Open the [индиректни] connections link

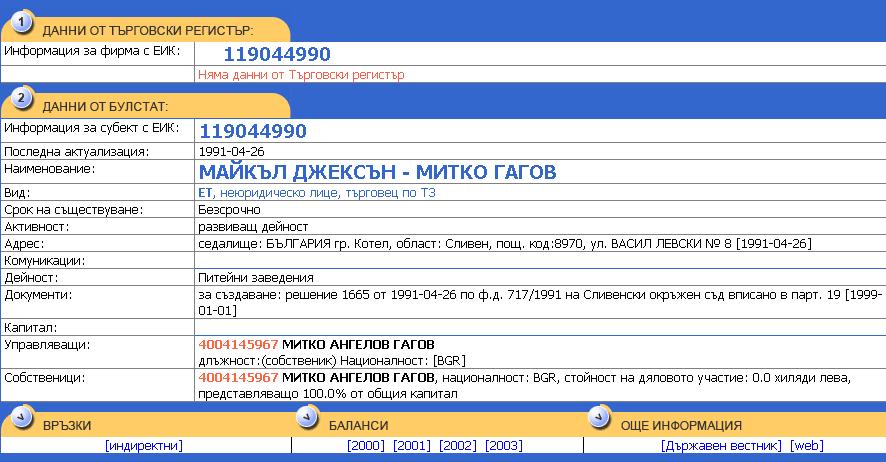tap(144, 446)
